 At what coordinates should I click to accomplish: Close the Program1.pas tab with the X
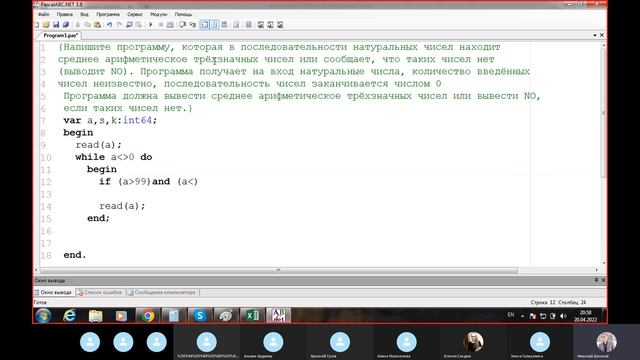602,36
